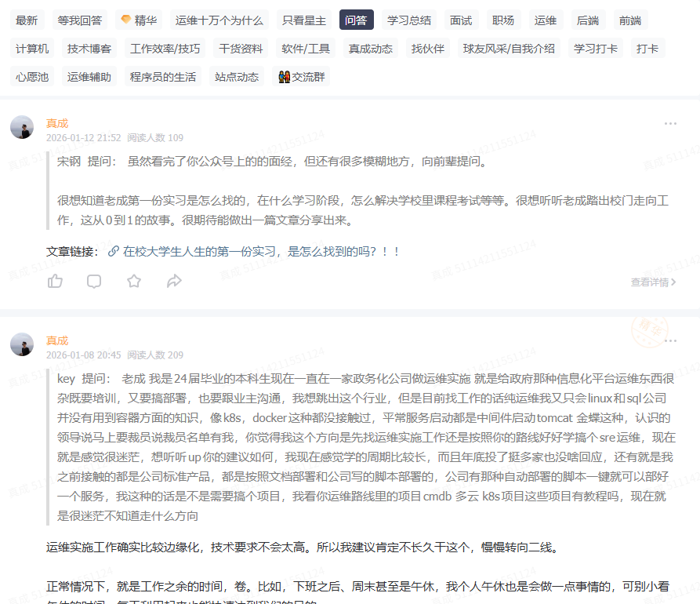This screenshot has height=604, width=700.
Task: Open the more options menu on the second post
Action: (x=671, y=340)
